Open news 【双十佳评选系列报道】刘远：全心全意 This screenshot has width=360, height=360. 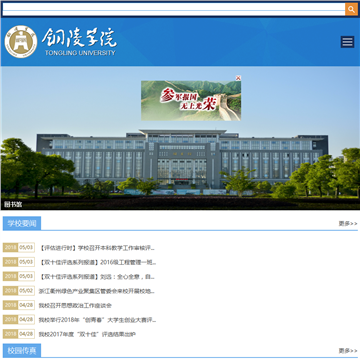point(97,277)
